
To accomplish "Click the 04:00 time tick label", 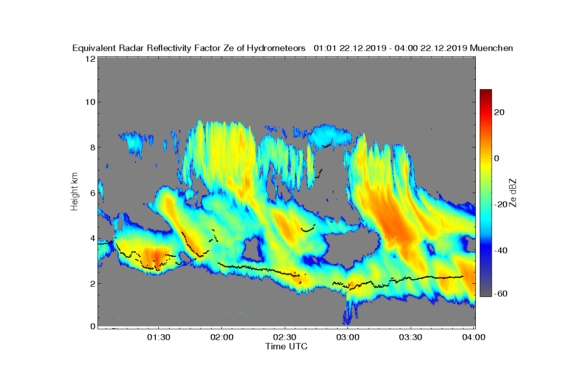I will (474, 338).
